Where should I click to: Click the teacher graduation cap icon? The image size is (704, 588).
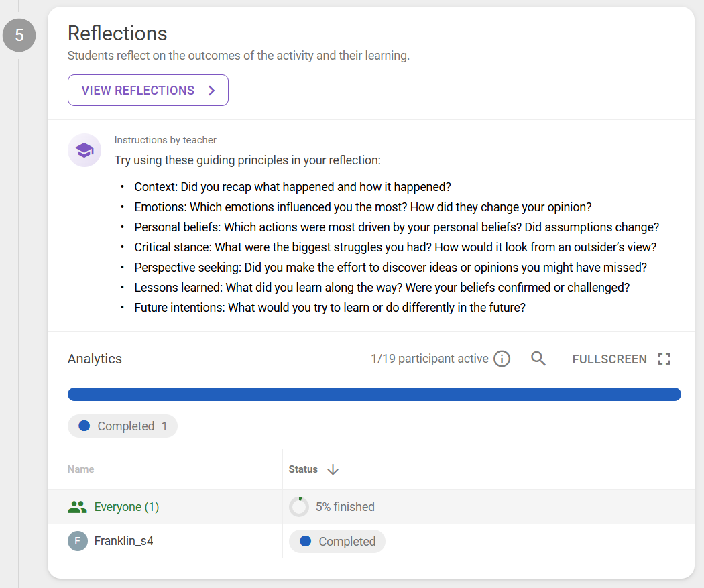click(x=84, y=150)
